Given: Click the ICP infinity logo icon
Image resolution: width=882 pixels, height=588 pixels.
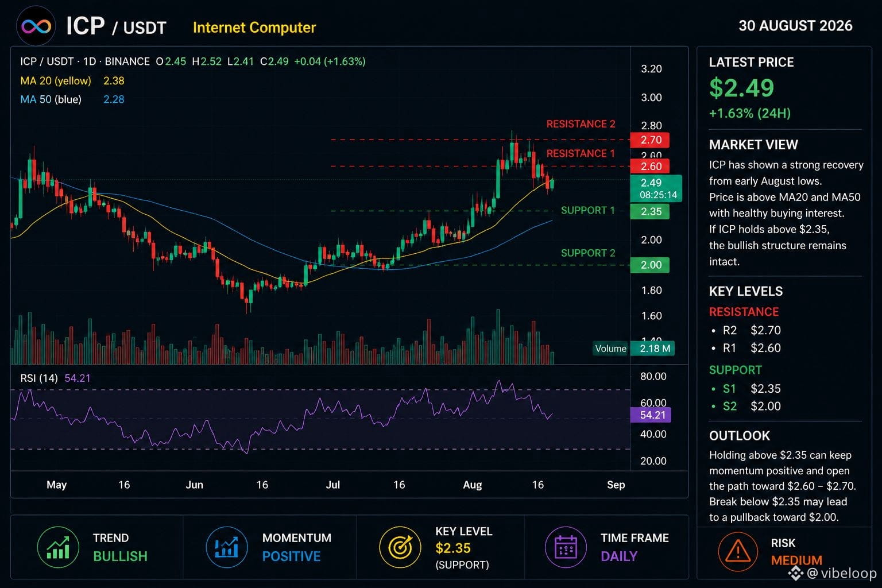Looking at the screenshot, I should [x=36, y=26].
